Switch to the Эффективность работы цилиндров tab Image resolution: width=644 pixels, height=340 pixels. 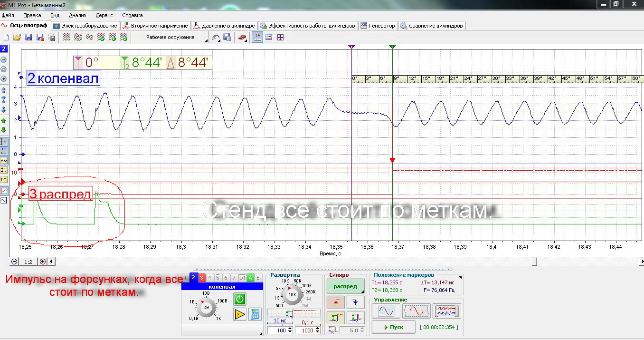pyautogui.click(x=308, y=26)
